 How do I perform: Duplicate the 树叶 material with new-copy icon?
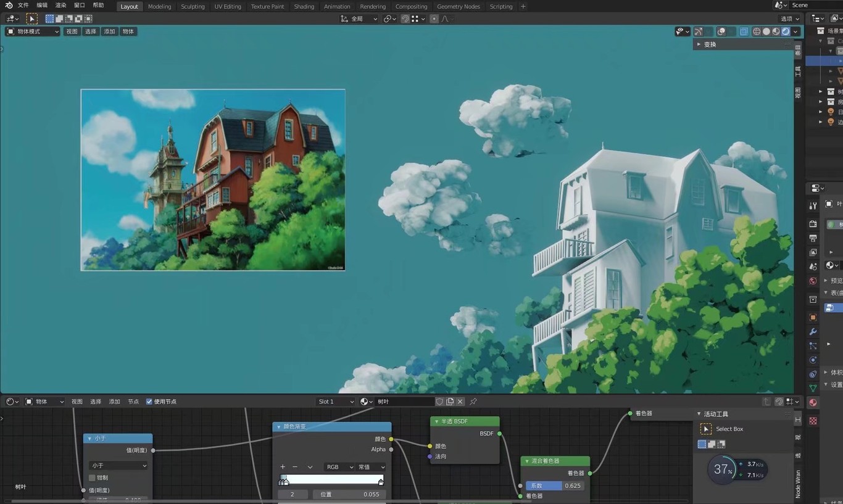(x=450, y=402)
